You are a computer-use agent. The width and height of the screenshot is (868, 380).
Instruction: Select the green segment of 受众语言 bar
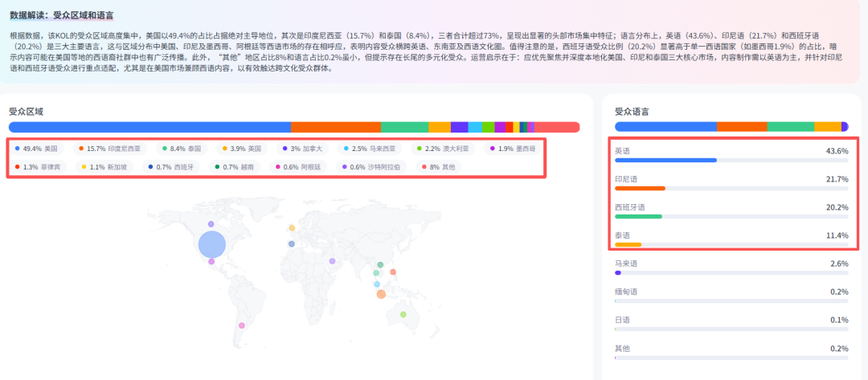coord(791,127)
